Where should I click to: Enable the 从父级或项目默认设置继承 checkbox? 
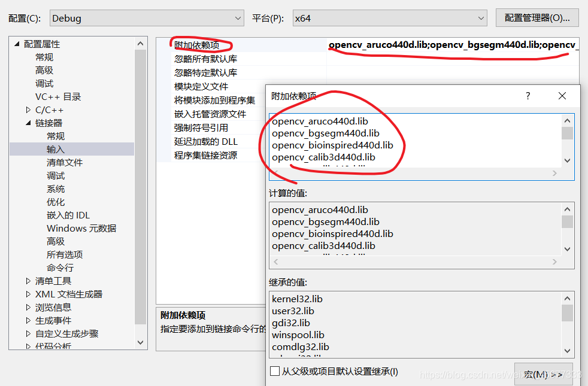coord(275,371)
